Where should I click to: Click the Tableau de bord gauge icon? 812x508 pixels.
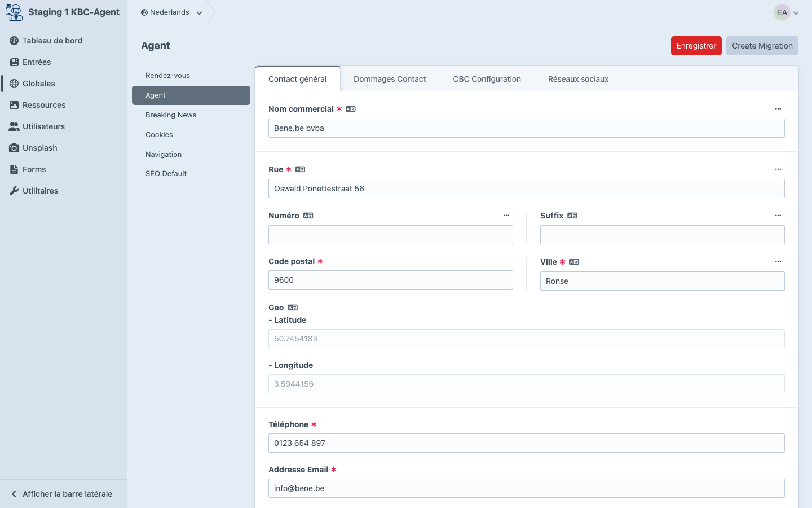point(14,41)
